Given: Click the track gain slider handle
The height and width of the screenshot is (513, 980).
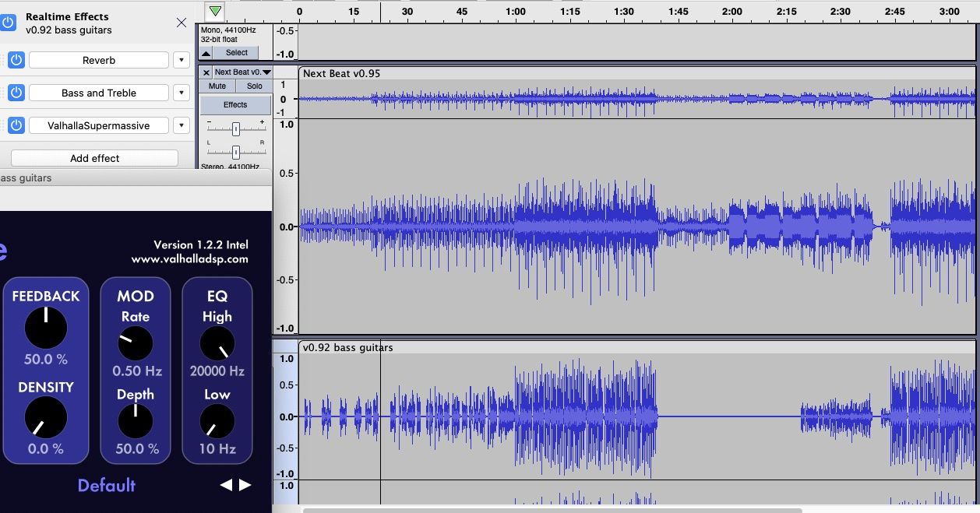Looking at the screenshot, I should (x=235, y=128).
